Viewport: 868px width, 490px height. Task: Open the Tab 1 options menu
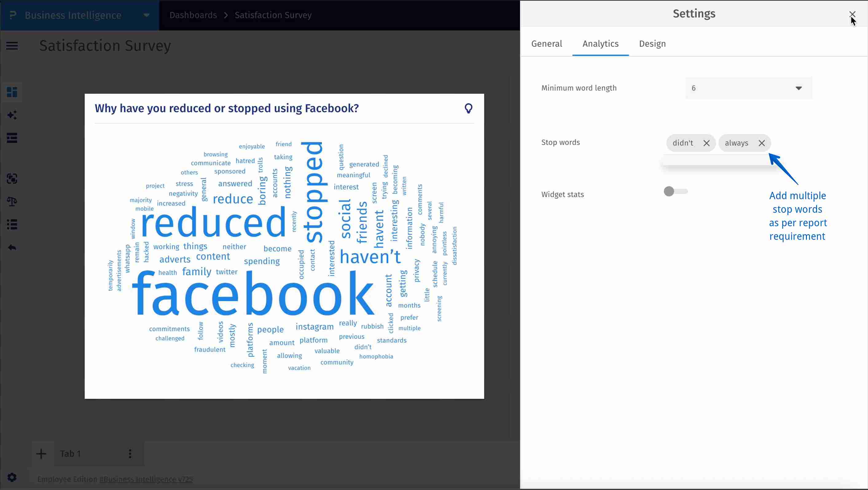pyautogui.click(x=130, y=454)
